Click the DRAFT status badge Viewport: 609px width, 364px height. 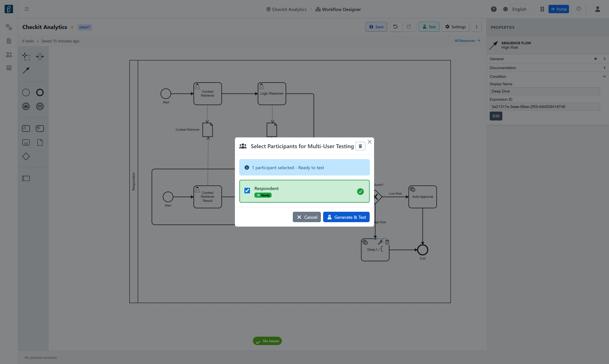coord(85,27)
